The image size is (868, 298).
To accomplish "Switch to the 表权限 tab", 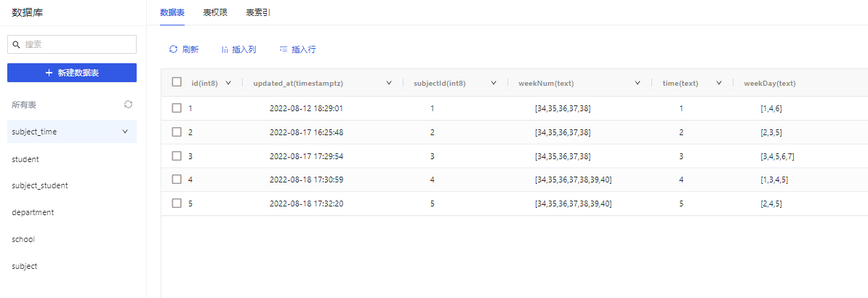I will click(215, 12).
